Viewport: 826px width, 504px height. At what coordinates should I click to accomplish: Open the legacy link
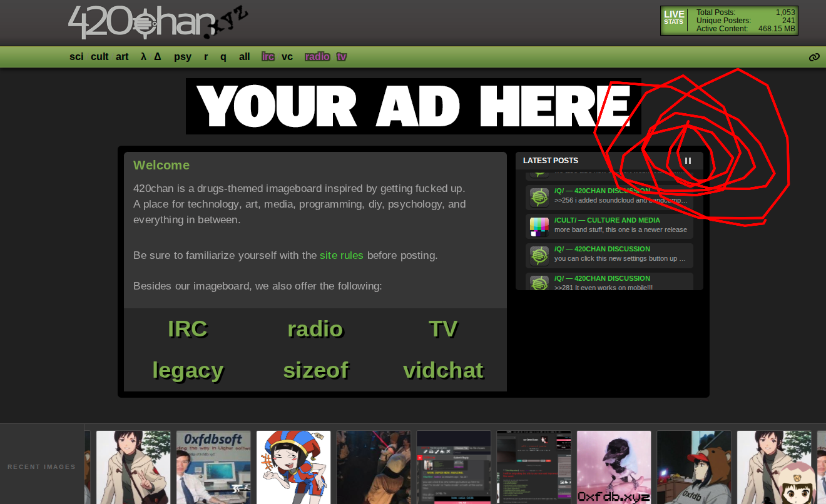[x=188, y=370]
